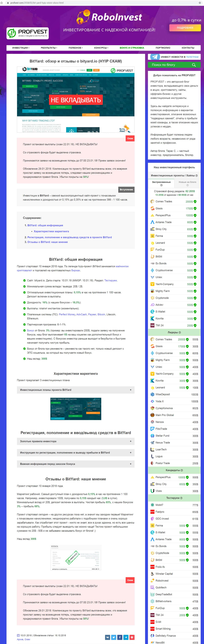Switch to the Новые на блоге tab
This screenshot has width=204, height=644.
tap(187, 183)
